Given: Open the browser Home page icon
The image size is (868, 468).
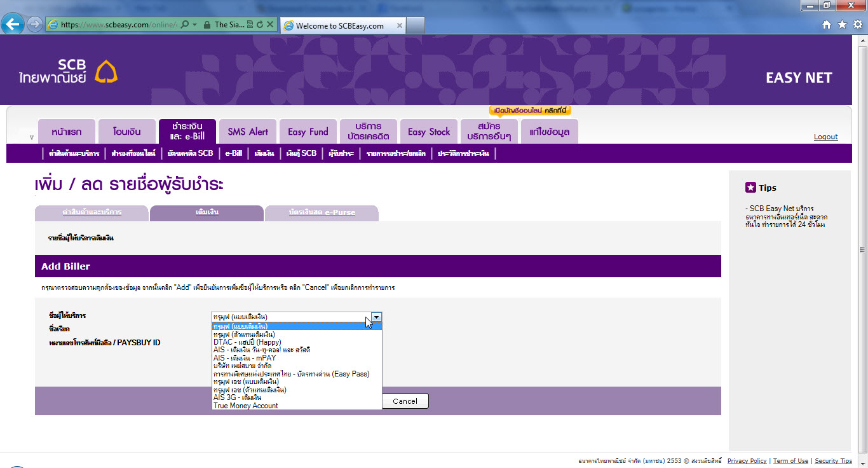Looking at the screenshot, I should tap(827, 25).
